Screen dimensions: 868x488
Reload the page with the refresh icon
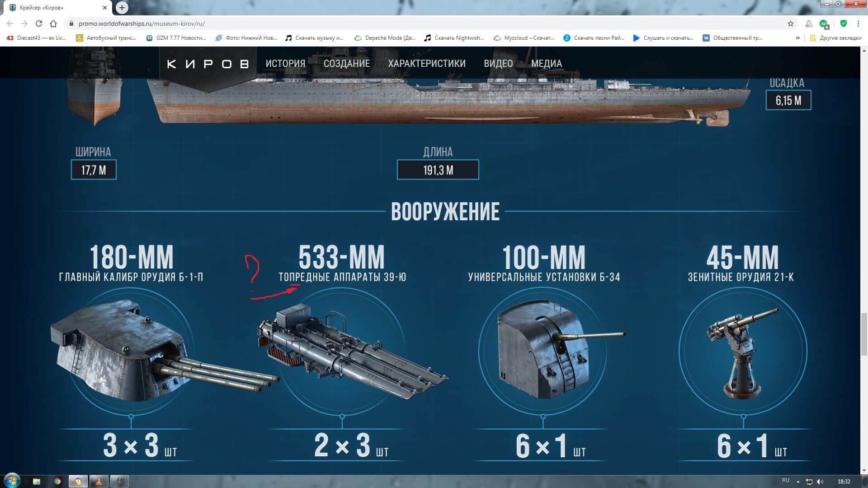(39, 23)
